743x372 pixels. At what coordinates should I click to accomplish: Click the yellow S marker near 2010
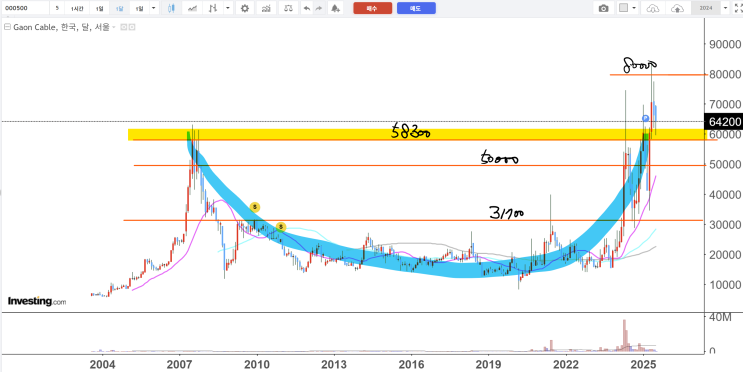(x=255, y=207)
